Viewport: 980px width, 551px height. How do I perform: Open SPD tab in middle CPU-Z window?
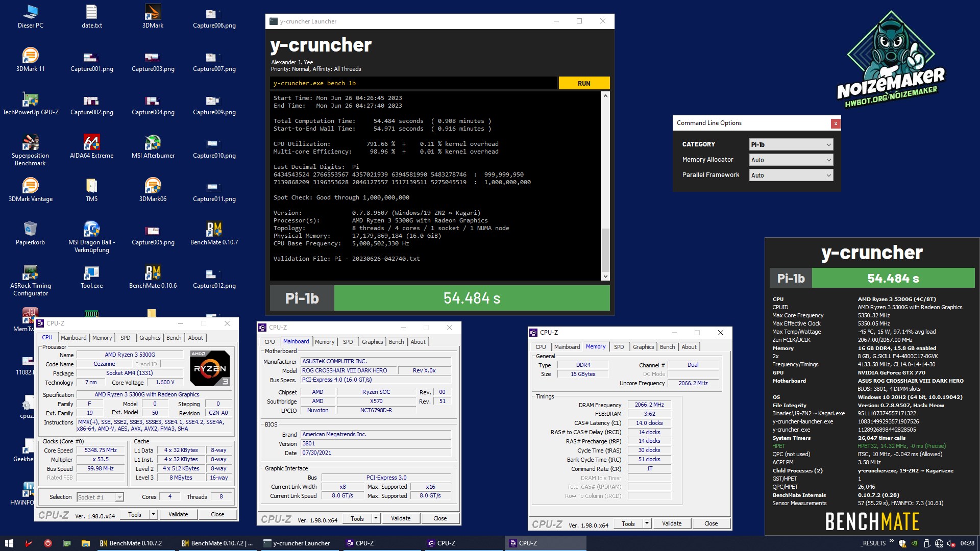tap(348, 342)
